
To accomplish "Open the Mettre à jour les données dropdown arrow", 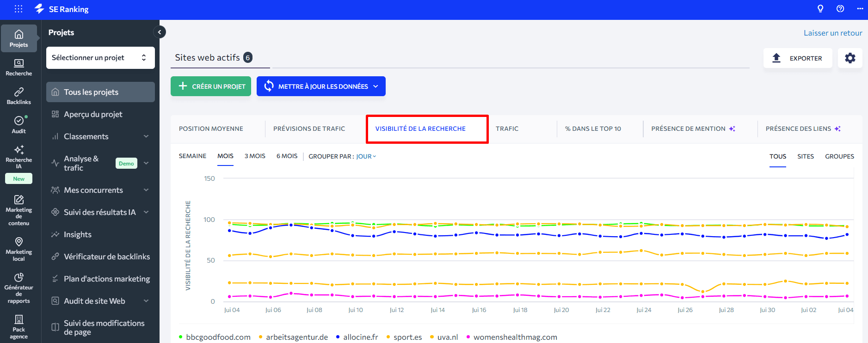I will click(x=376, y=86).
